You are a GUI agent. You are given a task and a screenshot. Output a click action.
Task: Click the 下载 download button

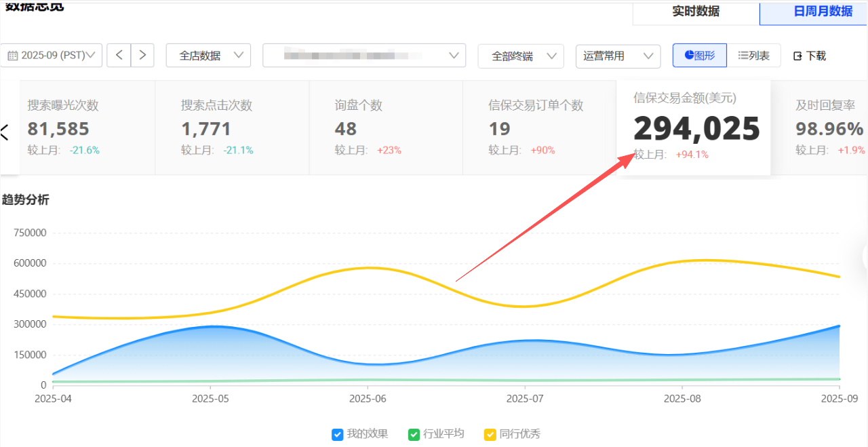[x=810, y=56]
